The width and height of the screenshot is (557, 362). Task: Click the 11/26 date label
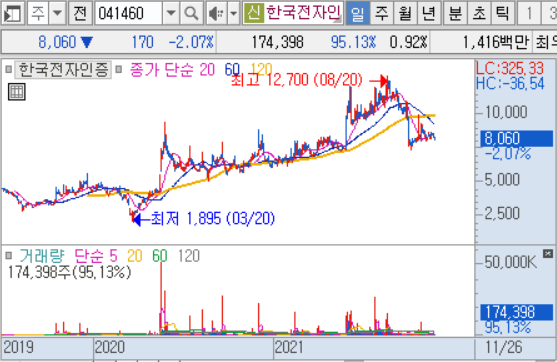pyautogui.click(x=504, y=347)
